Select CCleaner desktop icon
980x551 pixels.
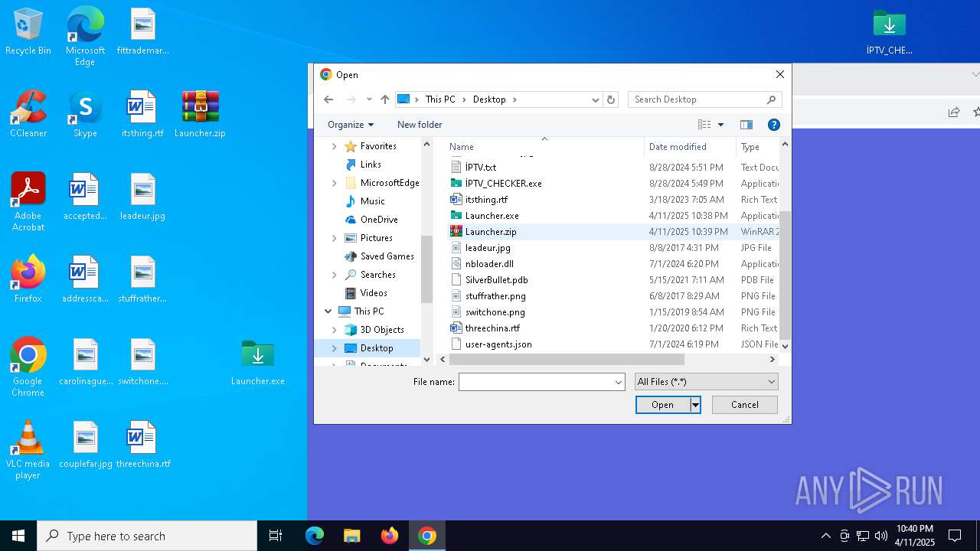[x=28, y=115]
